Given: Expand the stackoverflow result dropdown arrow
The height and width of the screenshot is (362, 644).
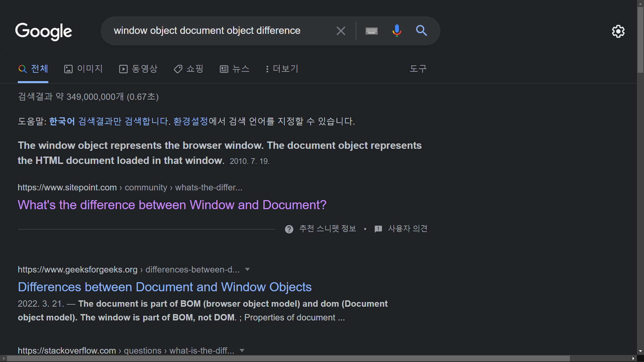Looking at the screenshot, I should click(x=242, y=351).
